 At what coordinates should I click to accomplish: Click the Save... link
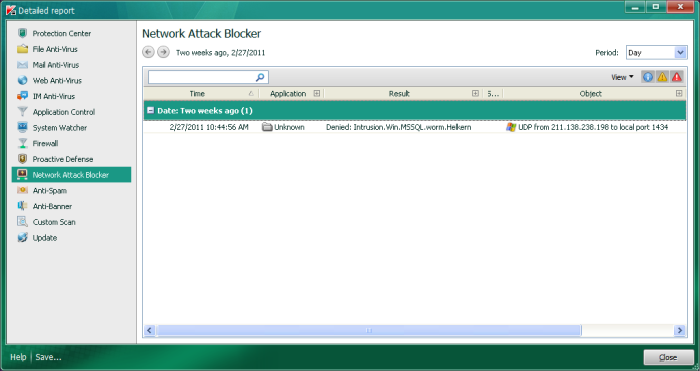click(48, 357)
